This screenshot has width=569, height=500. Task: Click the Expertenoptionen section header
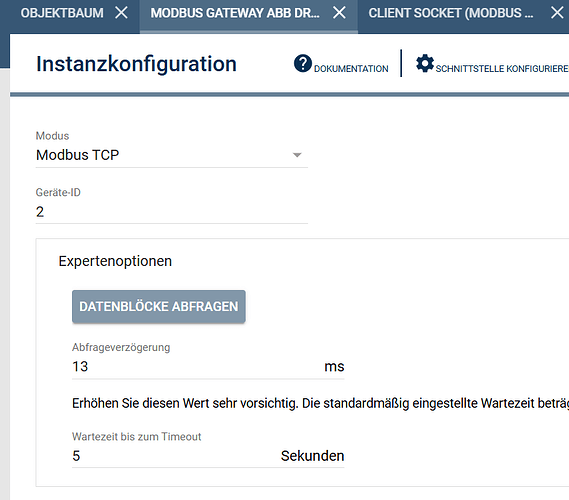(x=115, y=261)
